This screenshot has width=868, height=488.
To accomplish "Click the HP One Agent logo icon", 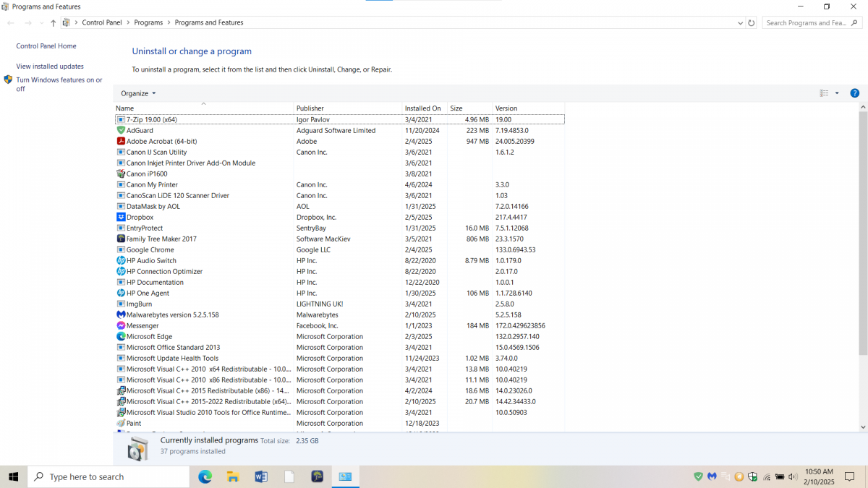I will 121,293.
